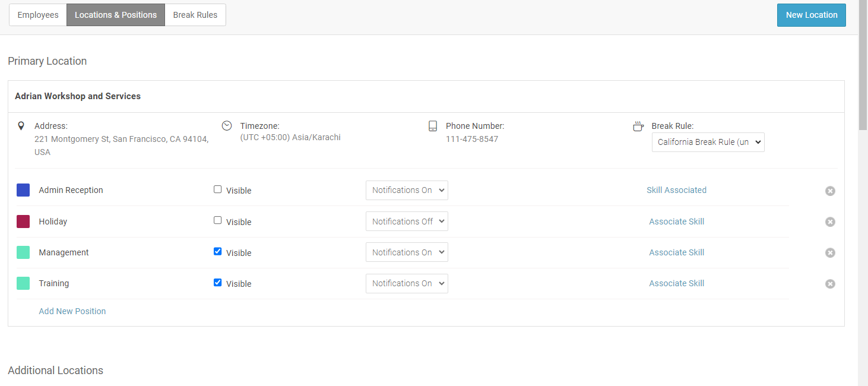
Task: Click the remove icon for Admin Reception
Action: point(830,191)
